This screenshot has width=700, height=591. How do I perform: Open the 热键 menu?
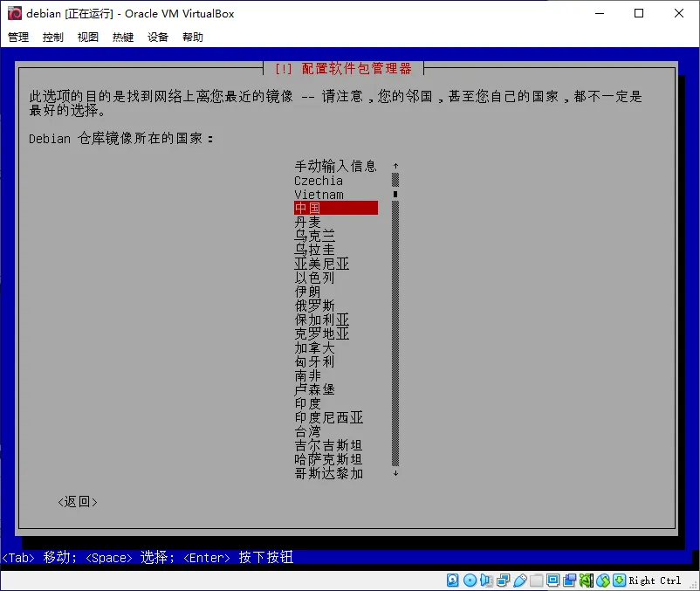[123, 37]
